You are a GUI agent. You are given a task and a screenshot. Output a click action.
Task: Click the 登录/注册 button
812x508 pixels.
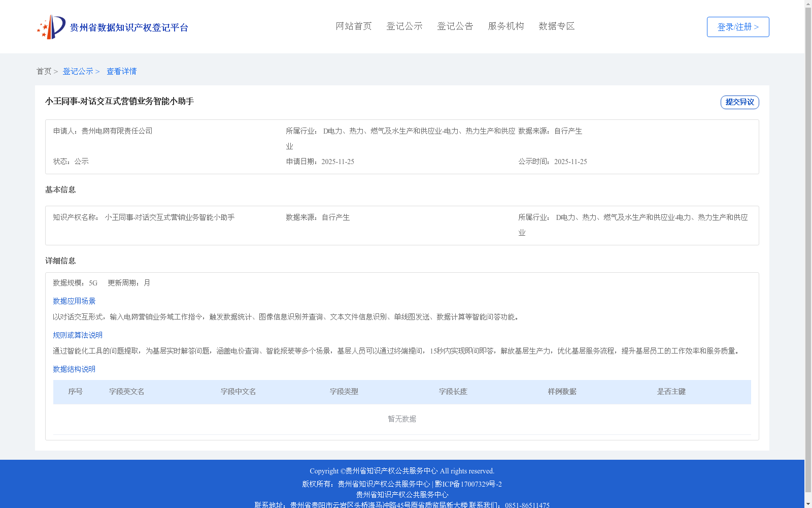[738, 27]
